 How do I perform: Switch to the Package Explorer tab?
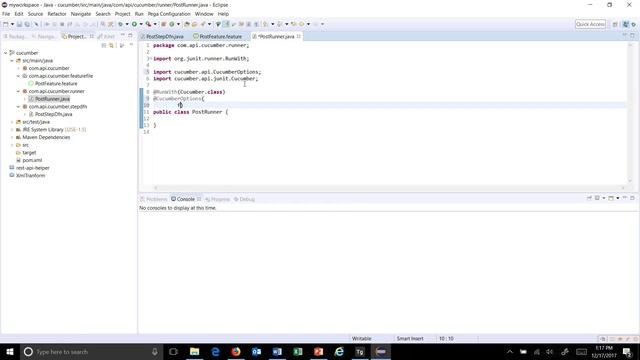[x=15, y=36]
